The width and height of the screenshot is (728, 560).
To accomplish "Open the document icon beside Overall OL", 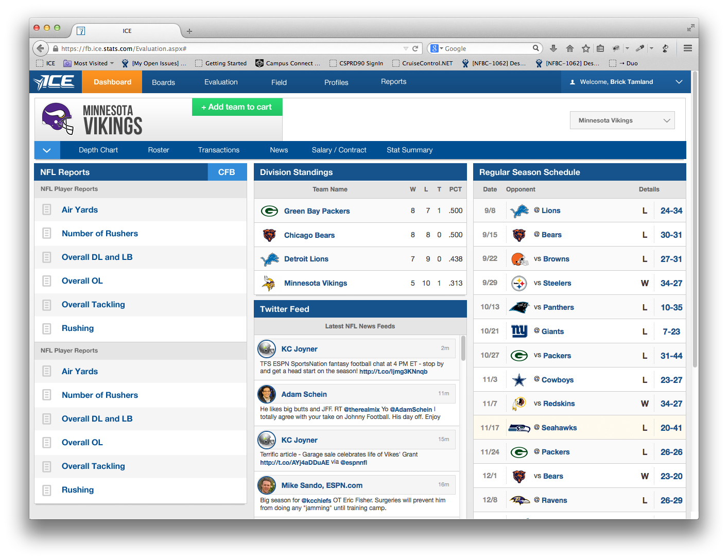I will [47, 281].
